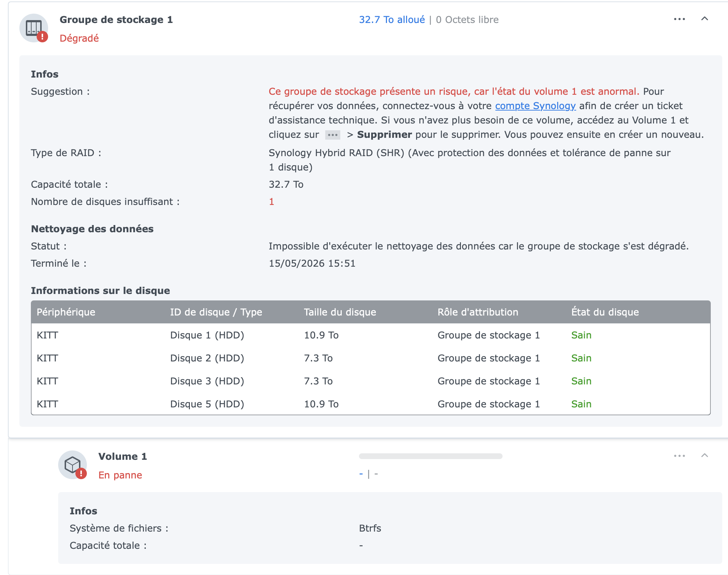Image resolution: width=728 pixels, height=575 pixels.
Task: Click the KITT device in Disque 5 row
Action: 47,404
